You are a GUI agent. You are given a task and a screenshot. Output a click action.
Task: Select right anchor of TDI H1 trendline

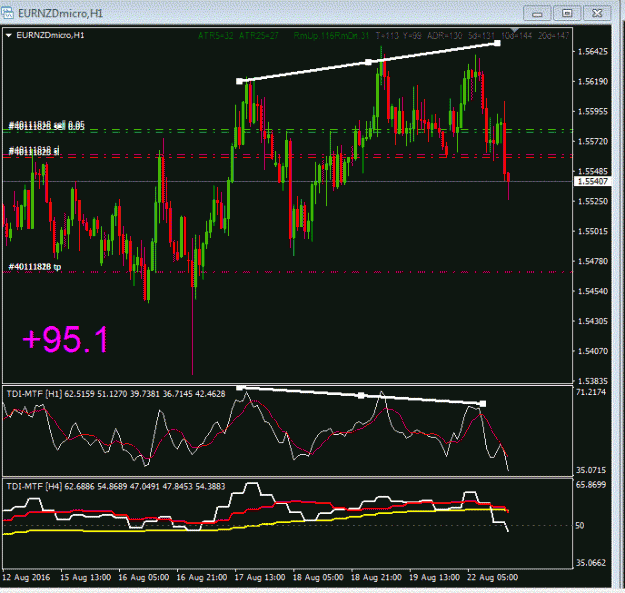pyautogui.click(x=483, y=404)
